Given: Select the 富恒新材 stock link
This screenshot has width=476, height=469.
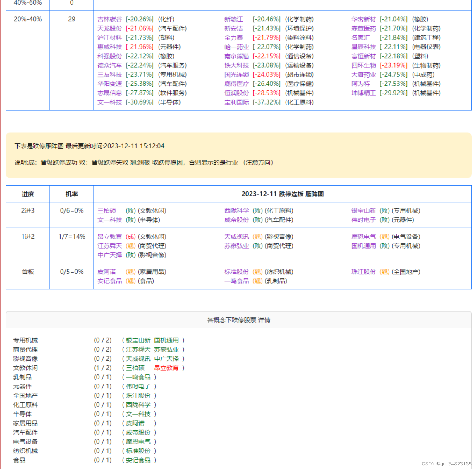Looking at the screenshot, I should (363, 56).
